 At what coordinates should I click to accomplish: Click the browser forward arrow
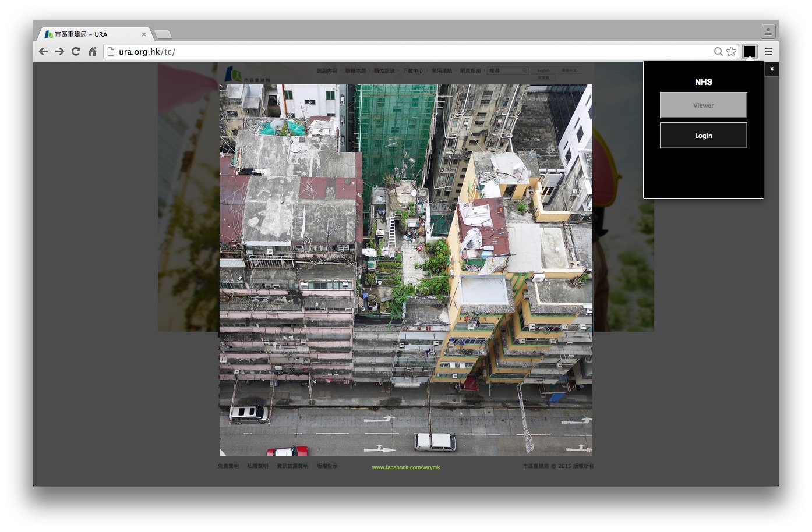(x=59, y=52)
